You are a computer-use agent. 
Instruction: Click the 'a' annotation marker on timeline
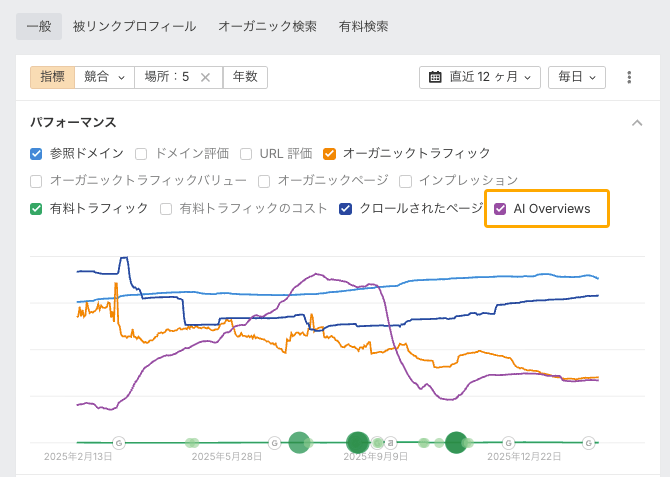[x=392, y=442]
